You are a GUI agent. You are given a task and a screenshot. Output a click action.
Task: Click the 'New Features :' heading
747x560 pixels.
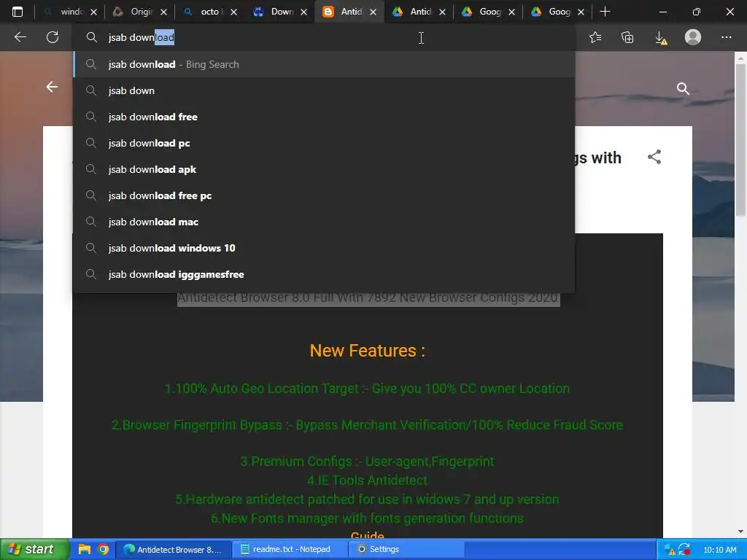[368, 351]
